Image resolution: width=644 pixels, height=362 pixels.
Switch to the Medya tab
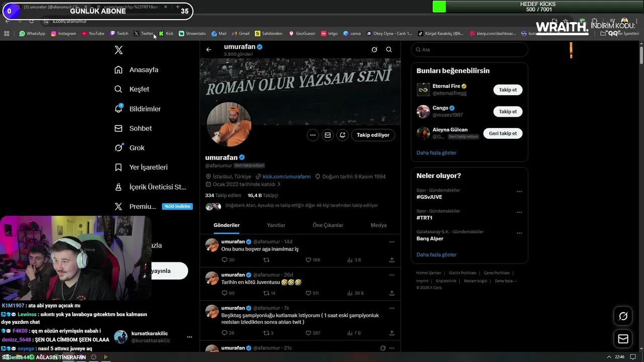[378, 225]
